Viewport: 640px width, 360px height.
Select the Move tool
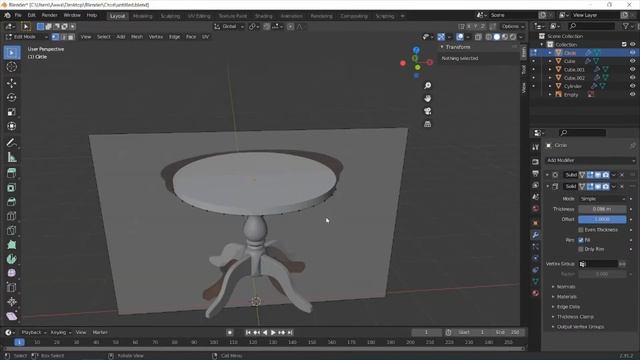[11, 83]
